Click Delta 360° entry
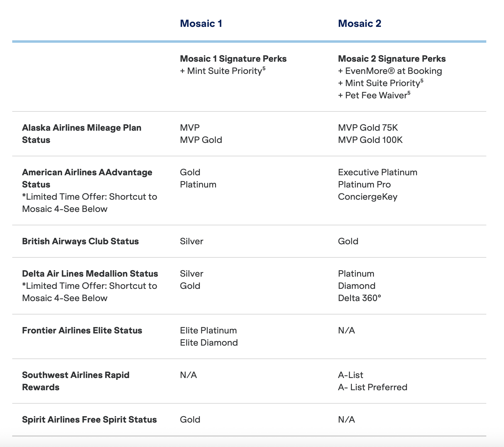Image resolution: width=504 pixels, height=447 pixels. (x=360, y=298)
